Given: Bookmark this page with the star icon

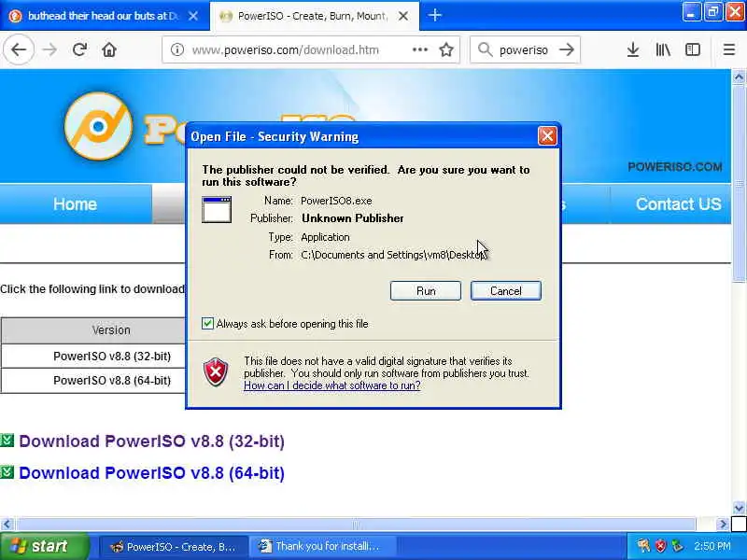Looking at the screenshot, I should [446, 49].
